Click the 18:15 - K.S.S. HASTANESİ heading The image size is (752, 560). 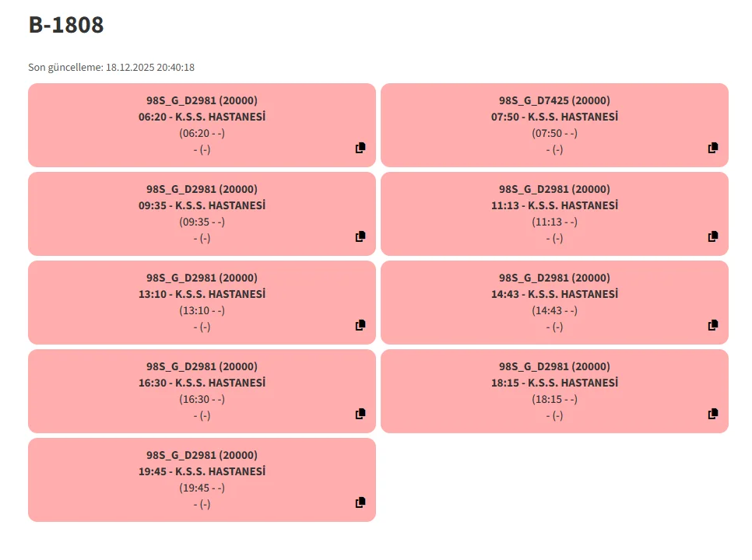[x=554, y=383]
